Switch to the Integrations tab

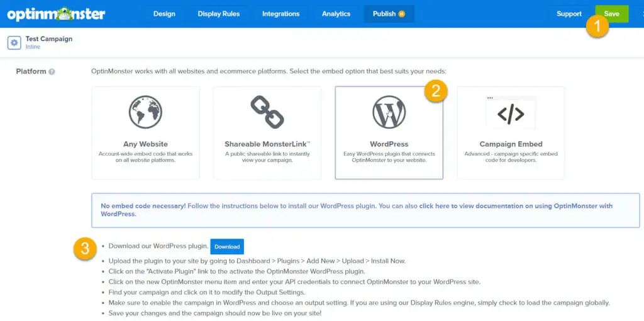pyautogui.click(x=281, y=14)
